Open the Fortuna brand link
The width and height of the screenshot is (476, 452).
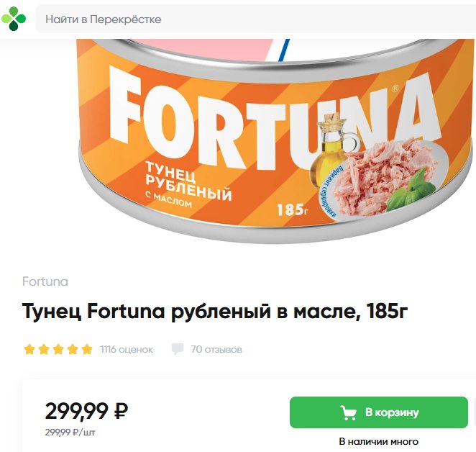tap(45, 281)
